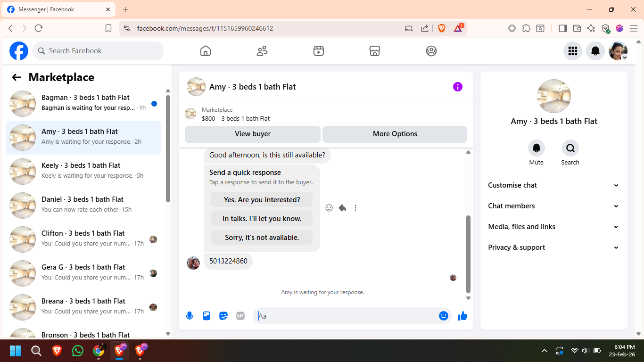The height and width of the screenshot is (362, 644).
Task: Open a new browser tab
Action: pyautogui.click(x=125, y=9)
